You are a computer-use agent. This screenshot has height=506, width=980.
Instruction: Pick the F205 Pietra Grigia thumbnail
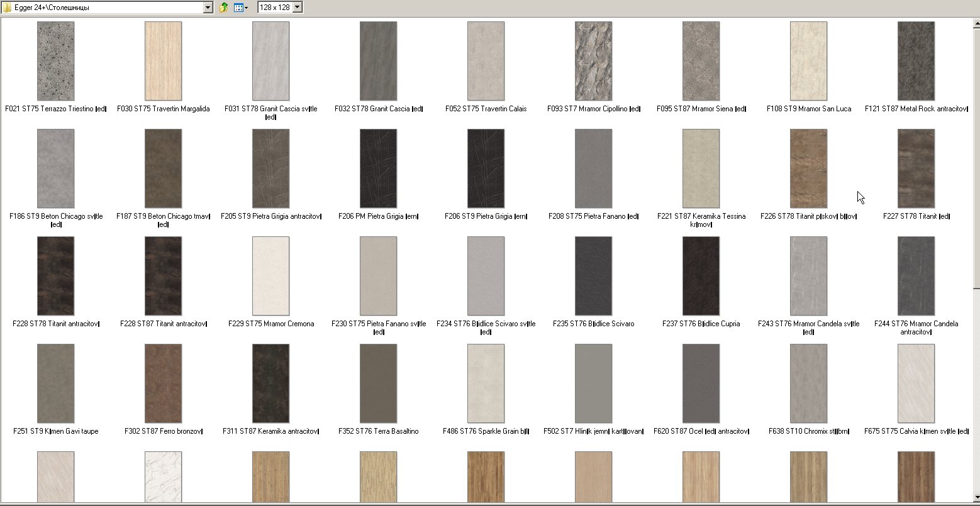tap(270, 168)
